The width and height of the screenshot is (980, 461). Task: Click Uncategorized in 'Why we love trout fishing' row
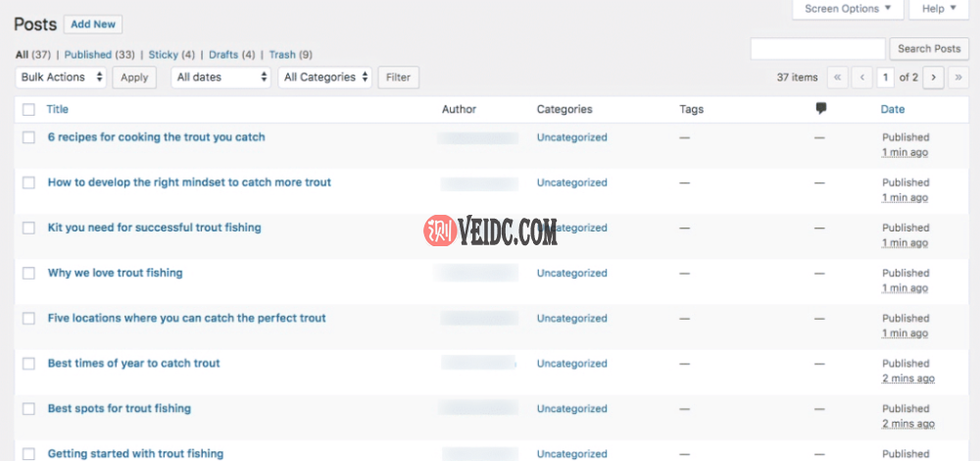(572, 274)
